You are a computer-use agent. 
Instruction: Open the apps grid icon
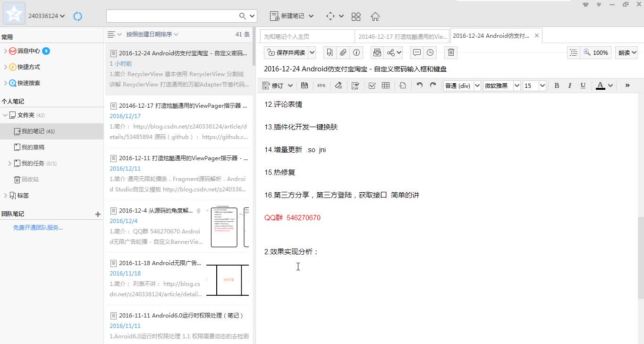click(356, 16)
